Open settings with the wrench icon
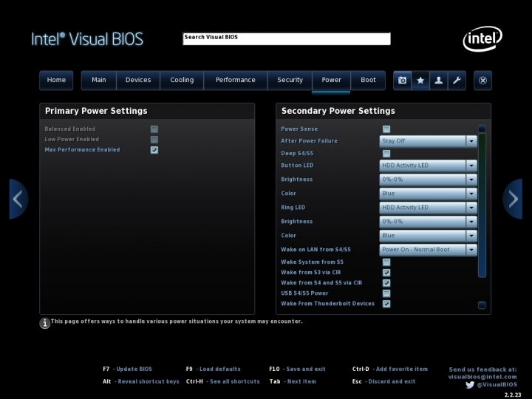The image size is (532, 399). tap(457, 81)
